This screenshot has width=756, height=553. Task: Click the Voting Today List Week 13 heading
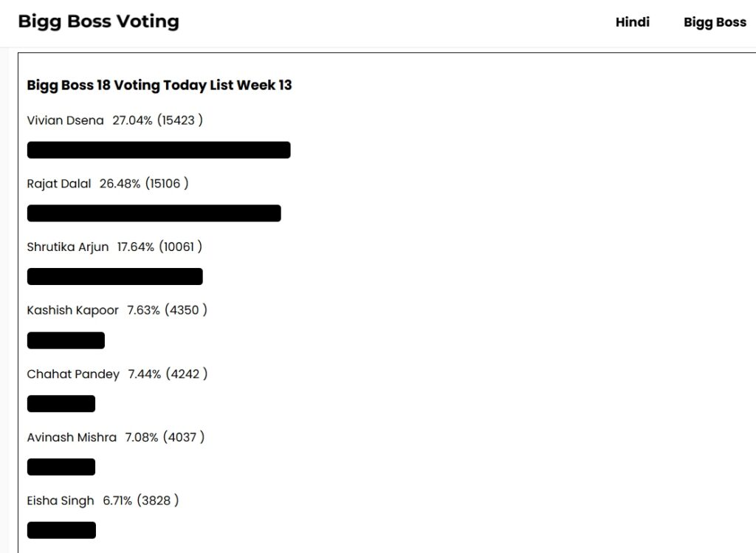tap(159, 86)
